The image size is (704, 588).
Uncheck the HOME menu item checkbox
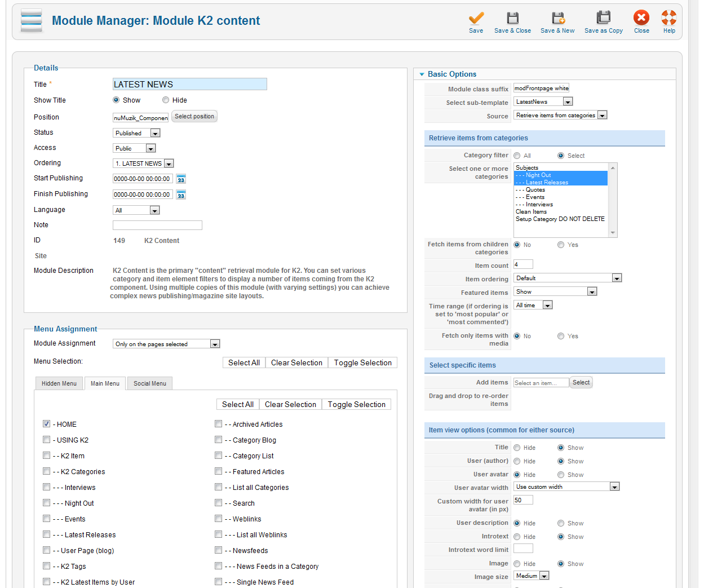point(46,424)
